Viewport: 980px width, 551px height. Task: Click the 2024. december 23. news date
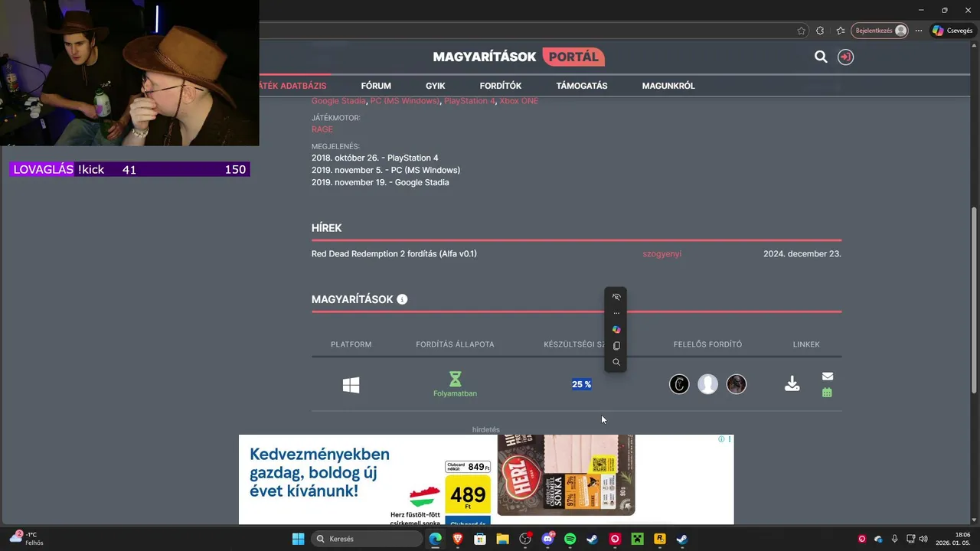click(x=802, y=253)
